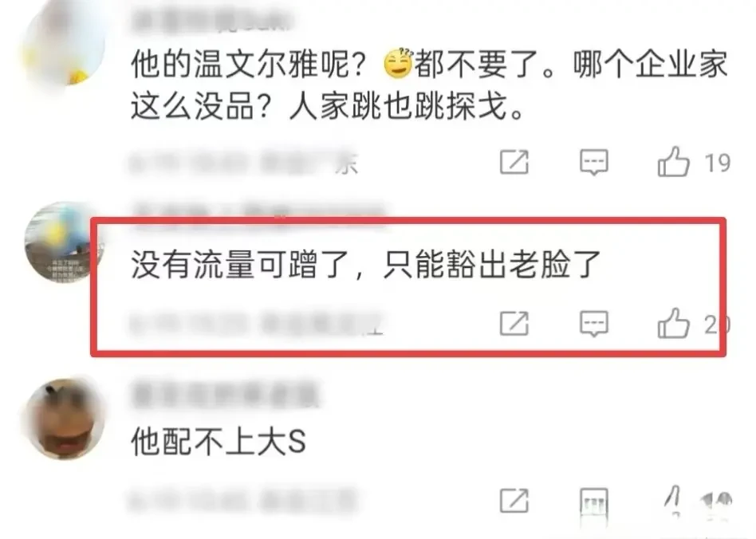Share the 没有流量可蹭了 comment
Screen dimensions: 756x539
514,323
